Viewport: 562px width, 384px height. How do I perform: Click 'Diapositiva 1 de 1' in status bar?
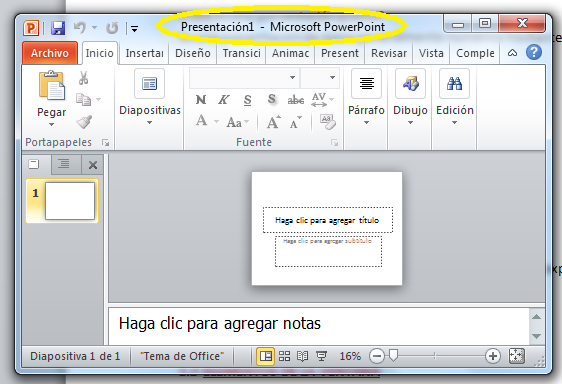75,356
